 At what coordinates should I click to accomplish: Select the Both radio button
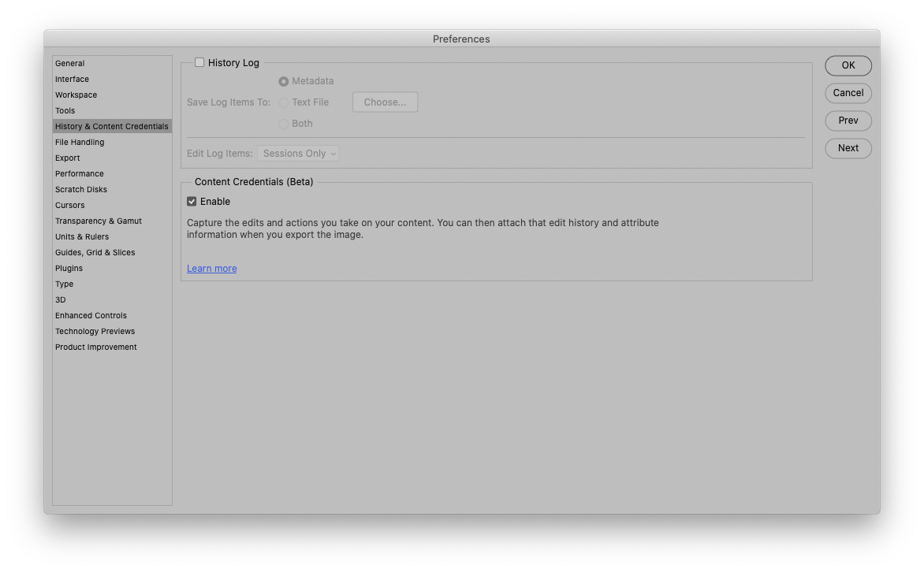point(283,123)
